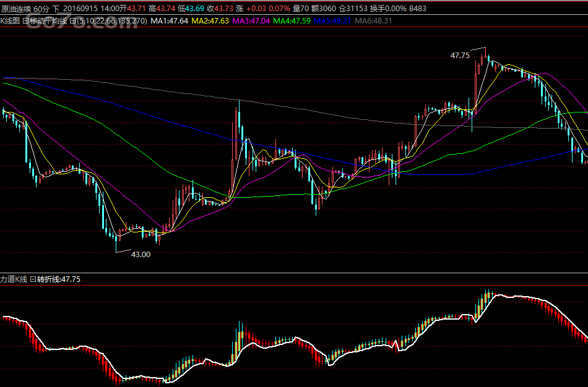Click the 8483 value in header
The height and width of the screenshot is (387, 588).
[418, 8]
